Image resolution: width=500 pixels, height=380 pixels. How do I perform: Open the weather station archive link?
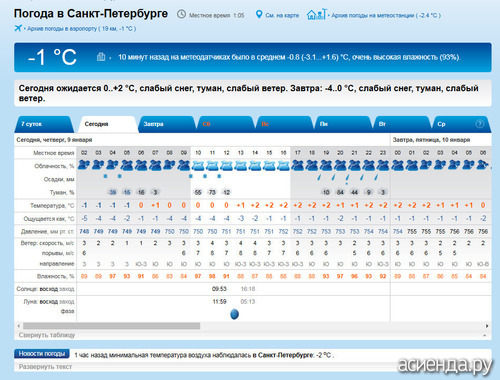tap(386, 15)
